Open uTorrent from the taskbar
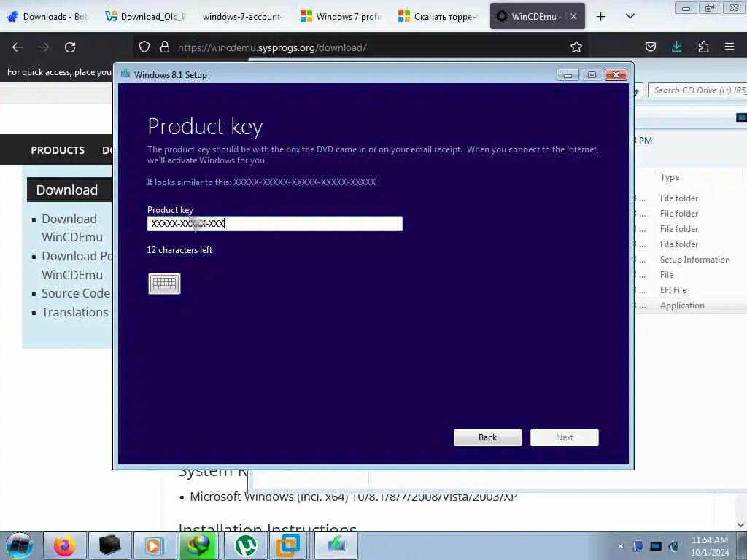This screenshot has height=560, width=747. (x=245, y=545)
